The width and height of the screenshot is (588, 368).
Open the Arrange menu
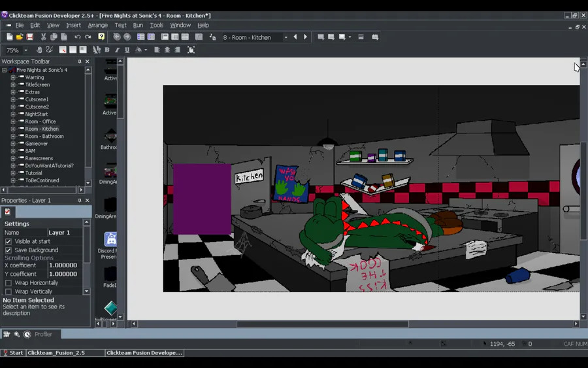tap(97, 25)
